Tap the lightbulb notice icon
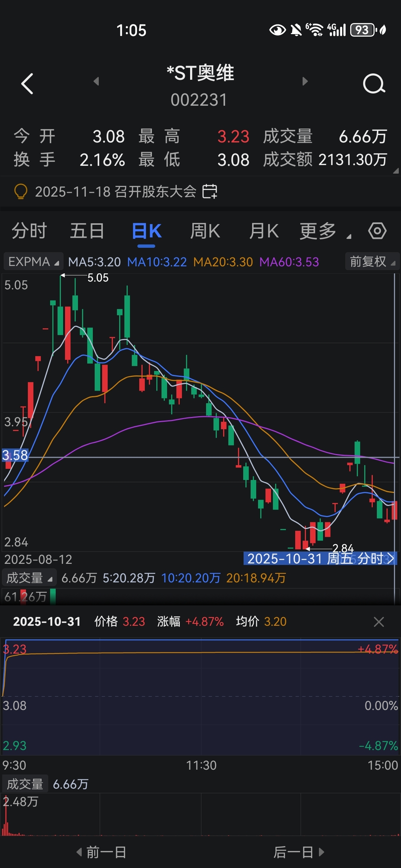The height and width of the screenshot is (868, 401). point(20,192)
